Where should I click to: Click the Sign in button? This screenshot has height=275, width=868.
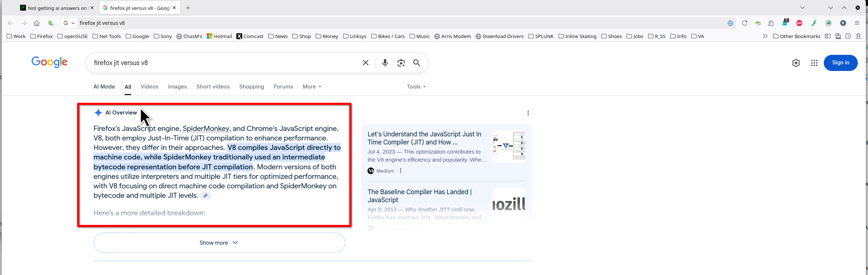coord(841,63)
